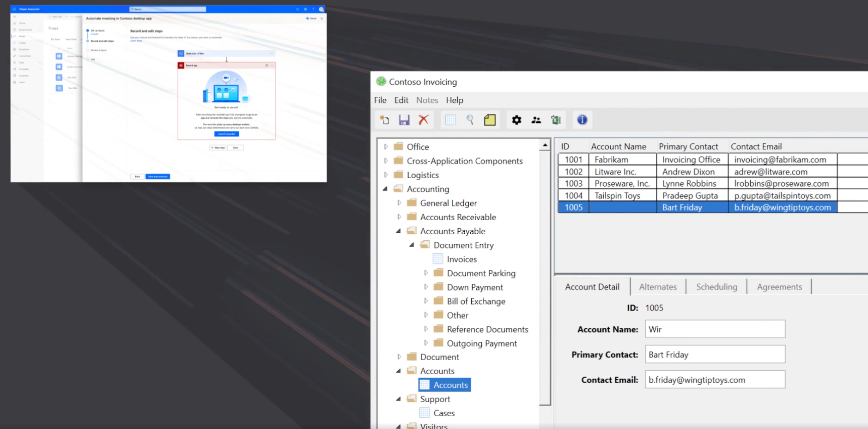This screenshot has height=429, width=868.
Task: Open the File menu
Action: pos(380,100)
